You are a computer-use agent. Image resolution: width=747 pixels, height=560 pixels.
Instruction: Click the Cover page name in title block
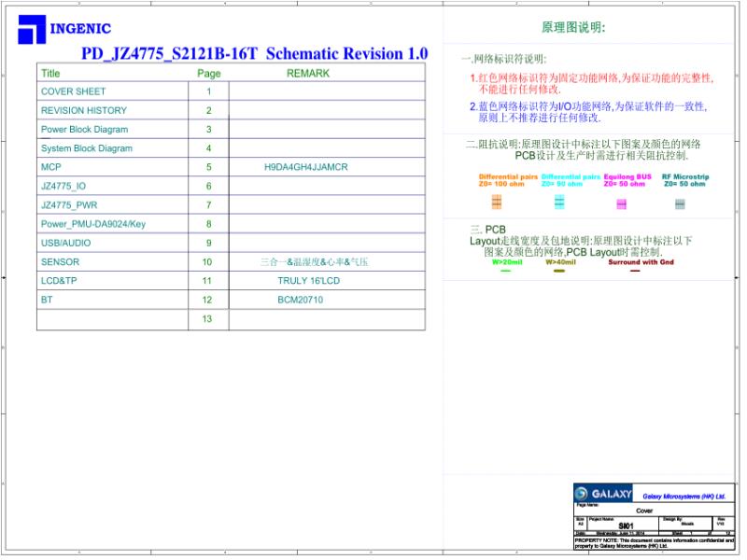click(x=644, y=511)
